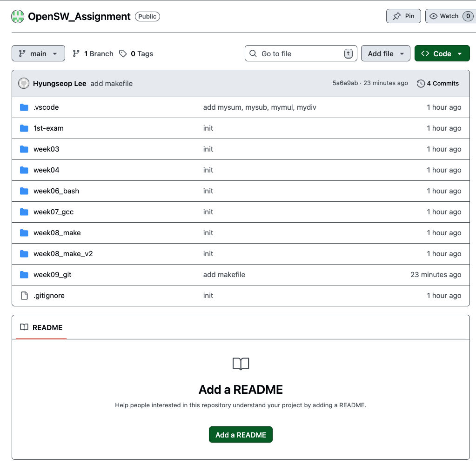Click the init commit message in week06_bash row

coord(208,191)
